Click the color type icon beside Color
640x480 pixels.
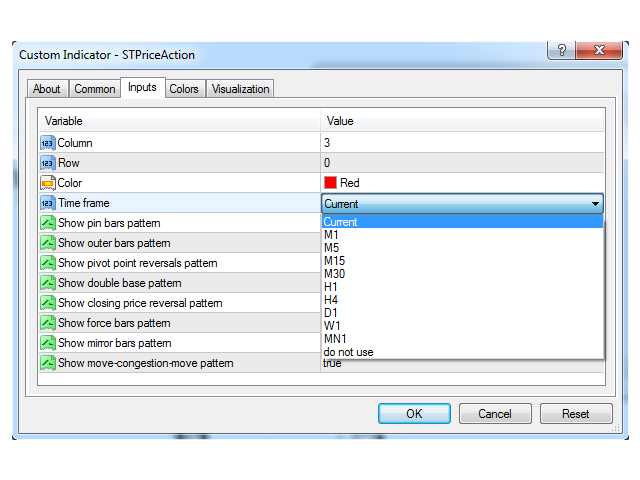[x=47, y=183]
